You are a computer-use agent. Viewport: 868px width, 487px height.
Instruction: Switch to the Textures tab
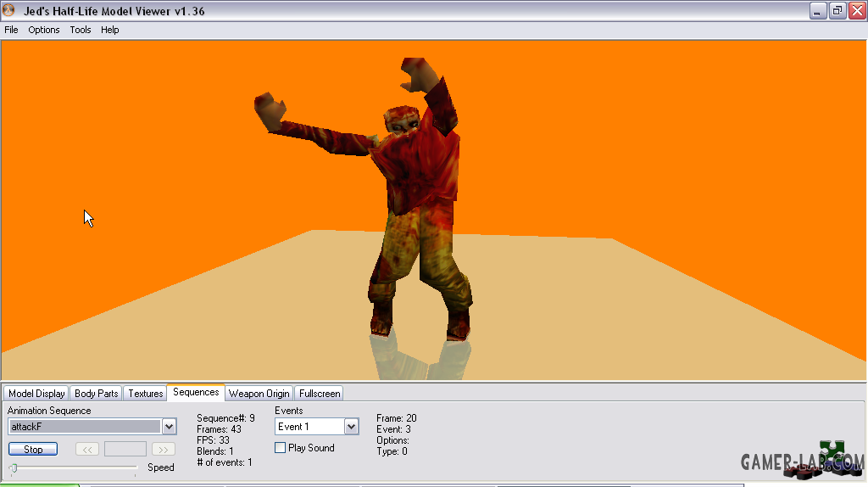click(146, 394)
